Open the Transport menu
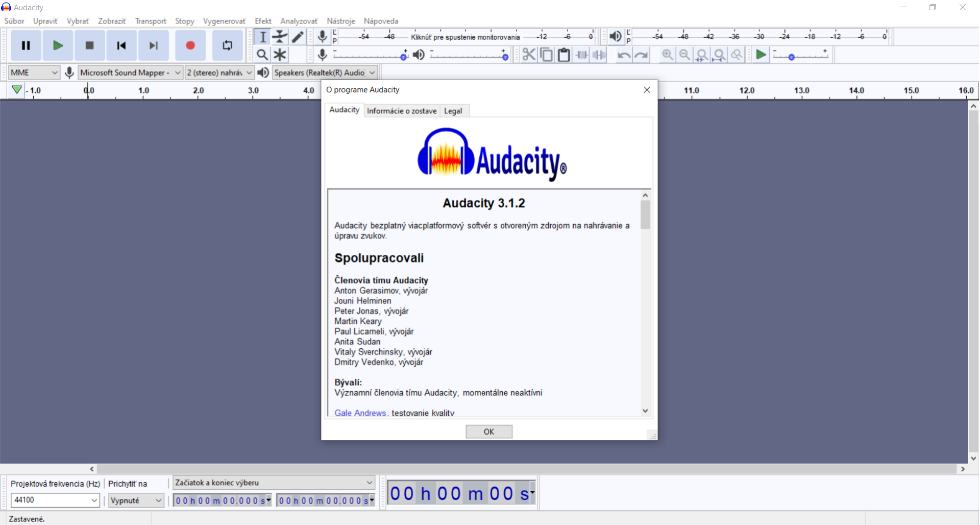 (x=151, y=21)
